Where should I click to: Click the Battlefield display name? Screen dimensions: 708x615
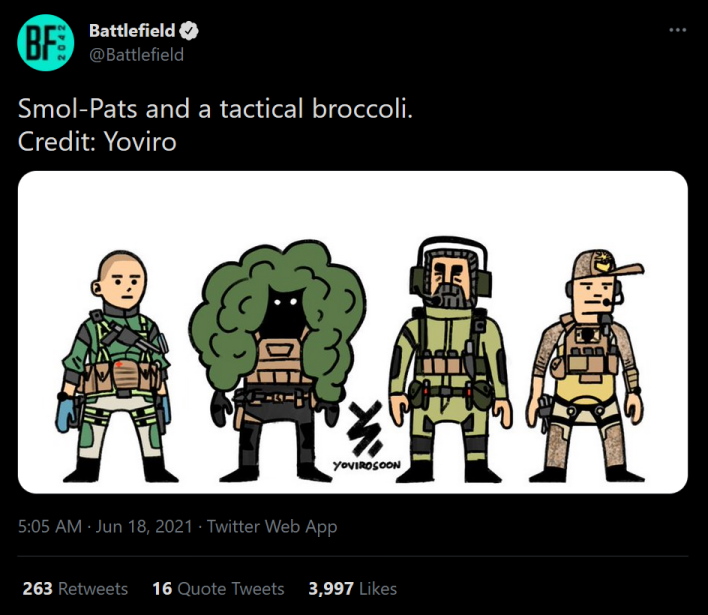tap(132, 31)
